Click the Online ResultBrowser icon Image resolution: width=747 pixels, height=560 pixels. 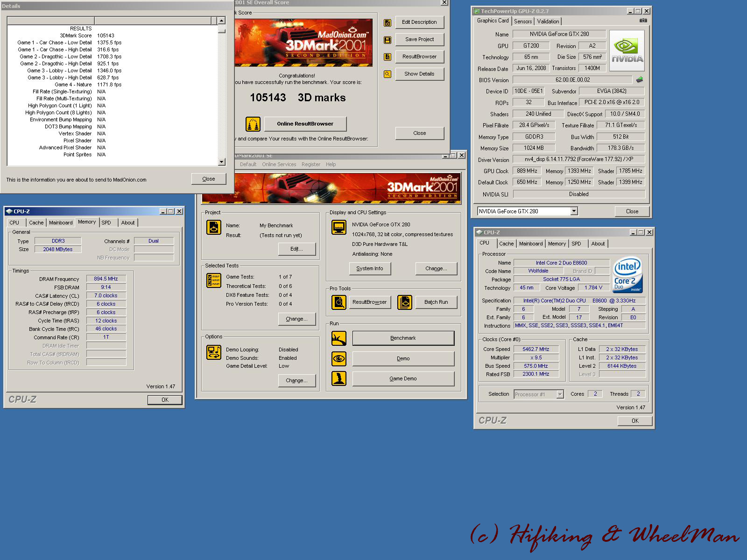coord(253,124)
